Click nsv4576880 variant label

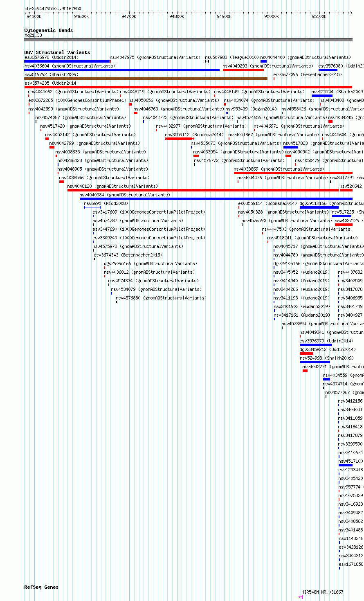161,298
